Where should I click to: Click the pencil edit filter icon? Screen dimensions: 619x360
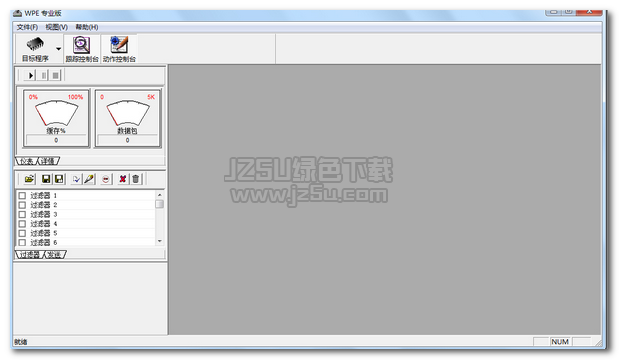(89, 179)
